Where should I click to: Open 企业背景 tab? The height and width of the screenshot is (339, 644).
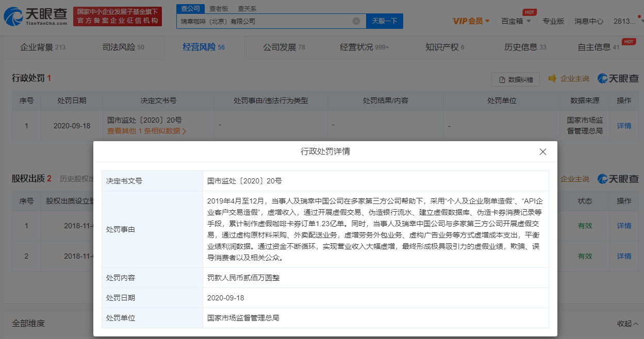click(43, 47)
